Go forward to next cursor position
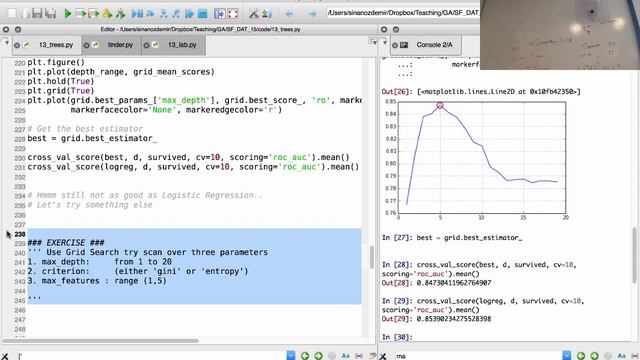 (x=312, y=13)
